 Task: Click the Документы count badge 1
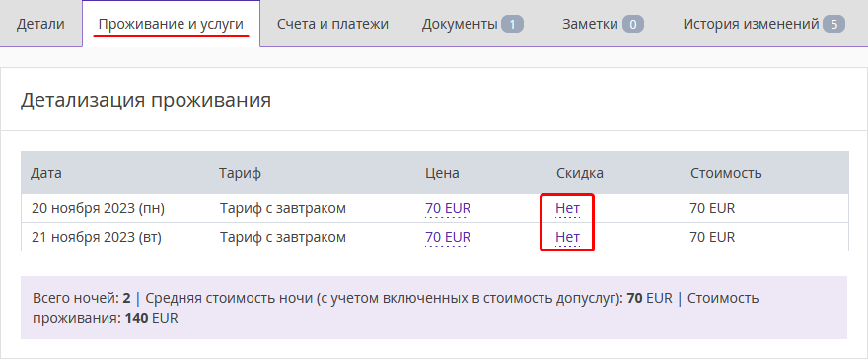coord(512,25)
